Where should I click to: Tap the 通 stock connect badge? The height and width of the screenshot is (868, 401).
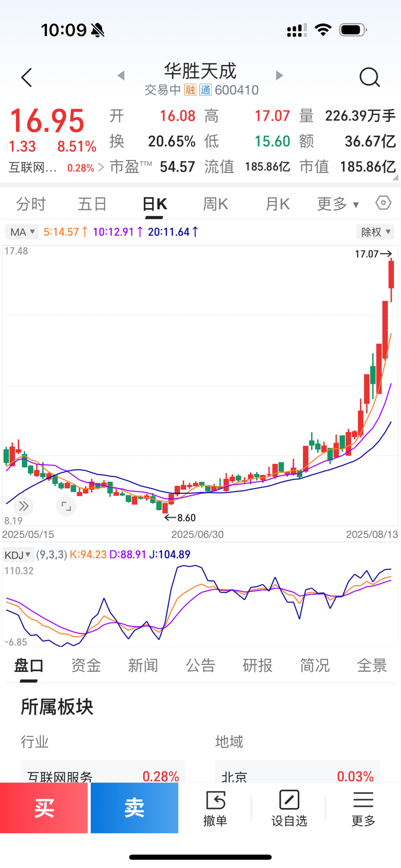205,90
